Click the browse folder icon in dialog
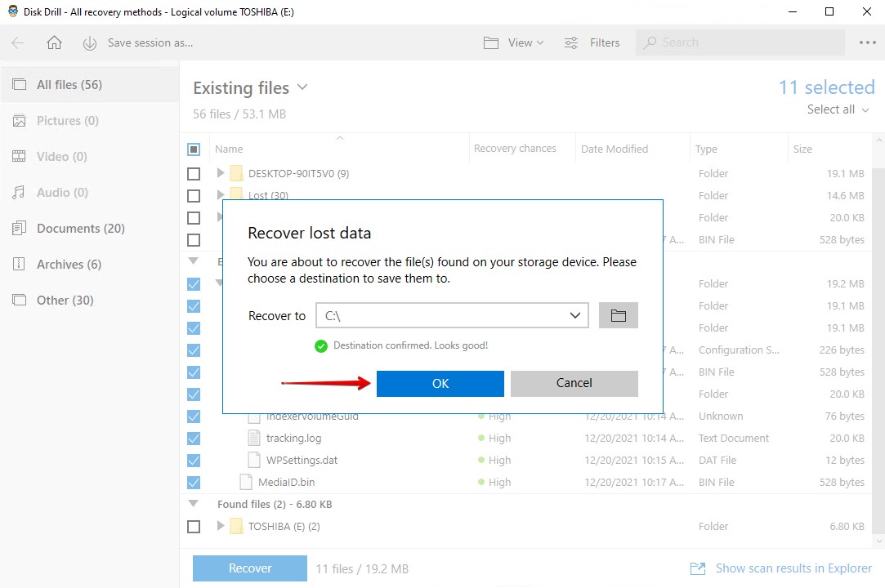This screenshot has width=885, height=588. [x=619, y=315]
